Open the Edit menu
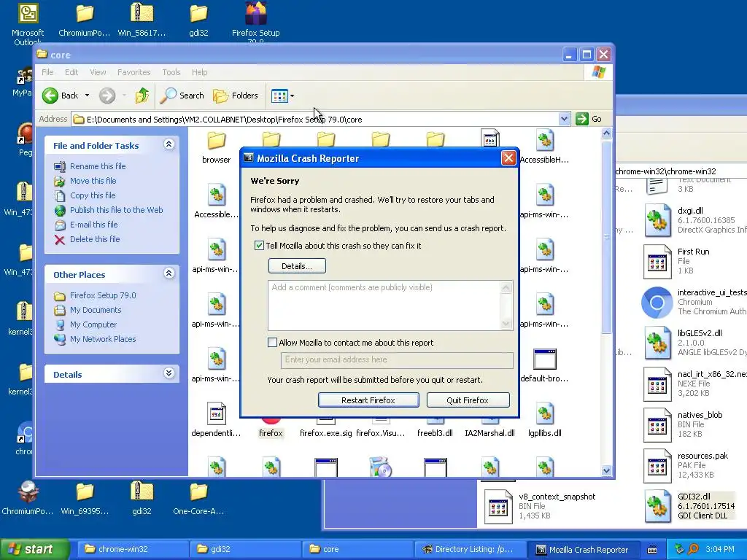 coord(71,72)
